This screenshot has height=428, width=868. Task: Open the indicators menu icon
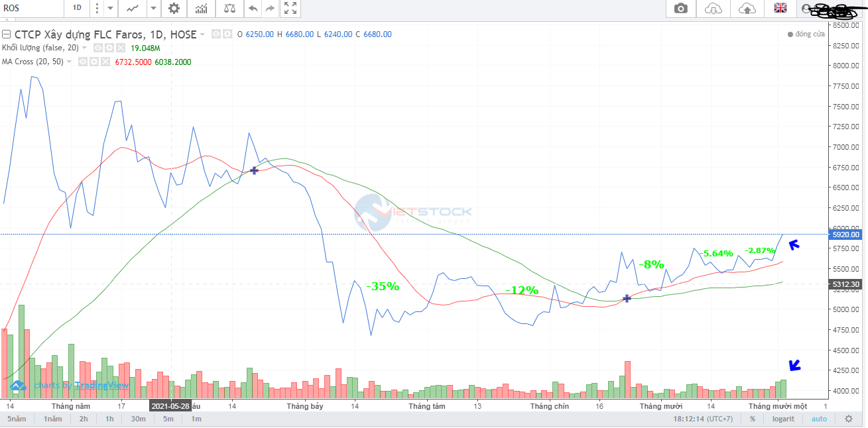201,9
